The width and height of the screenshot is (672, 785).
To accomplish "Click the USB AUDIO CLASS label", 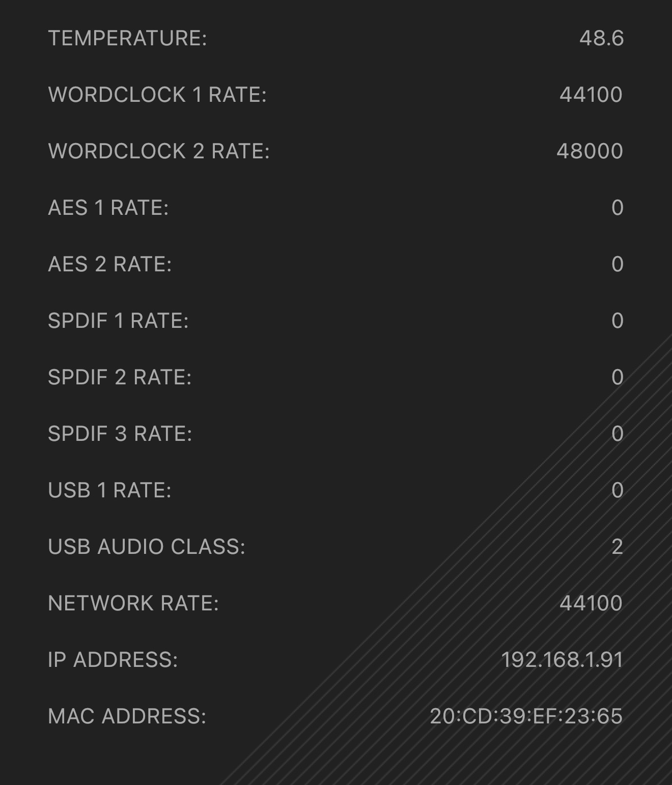I will 146,547.
